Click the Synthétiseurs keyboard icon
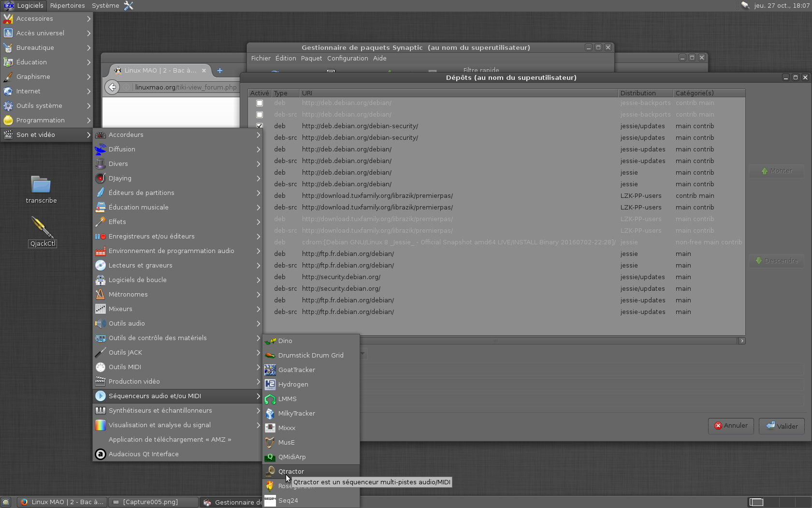812x508 pixels. click(x=101, y=410)
